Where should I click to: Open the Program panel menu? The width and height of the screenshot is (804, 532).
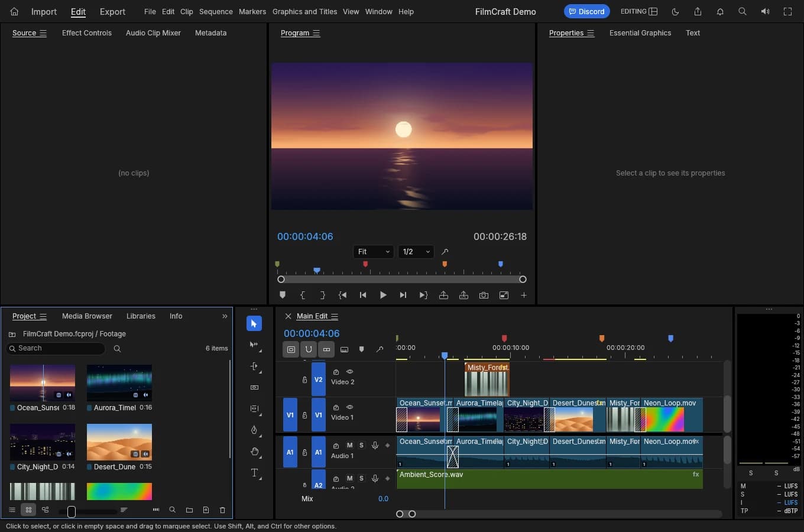(x=316, y=33)
